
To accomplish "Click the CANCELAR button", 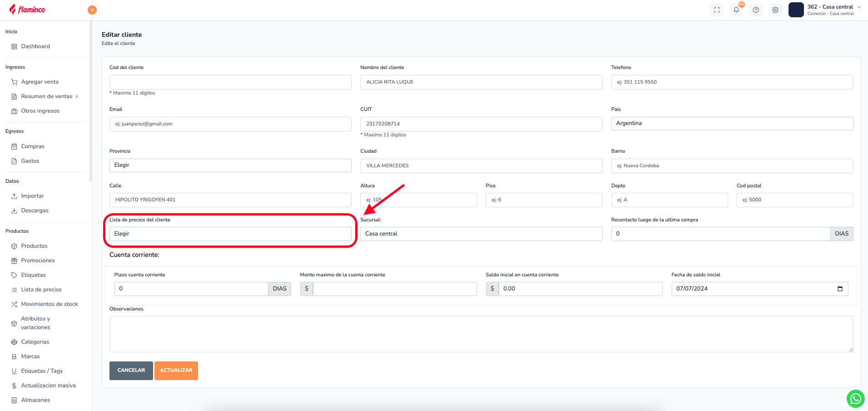I will pyautogui.click(x=131, y=371).
